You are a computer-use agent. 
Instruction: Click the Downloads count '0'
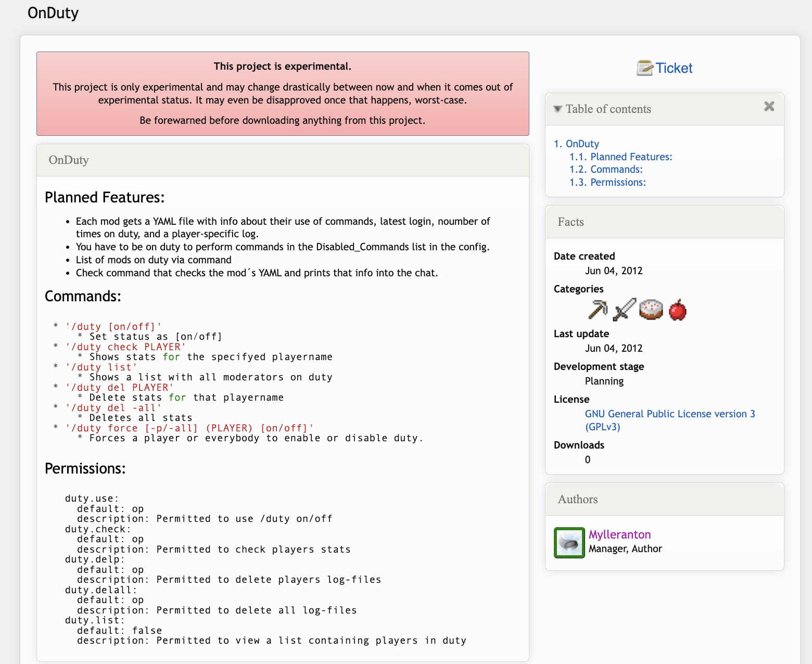click(x=588, y=459)
